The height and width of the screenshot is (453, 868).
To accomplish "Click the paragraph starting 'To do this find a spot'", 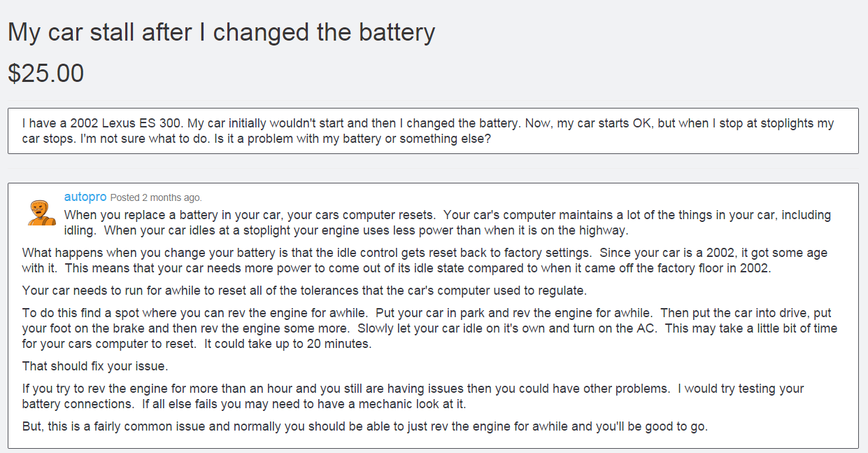I will pyautogui.click(x=429, y=328).
